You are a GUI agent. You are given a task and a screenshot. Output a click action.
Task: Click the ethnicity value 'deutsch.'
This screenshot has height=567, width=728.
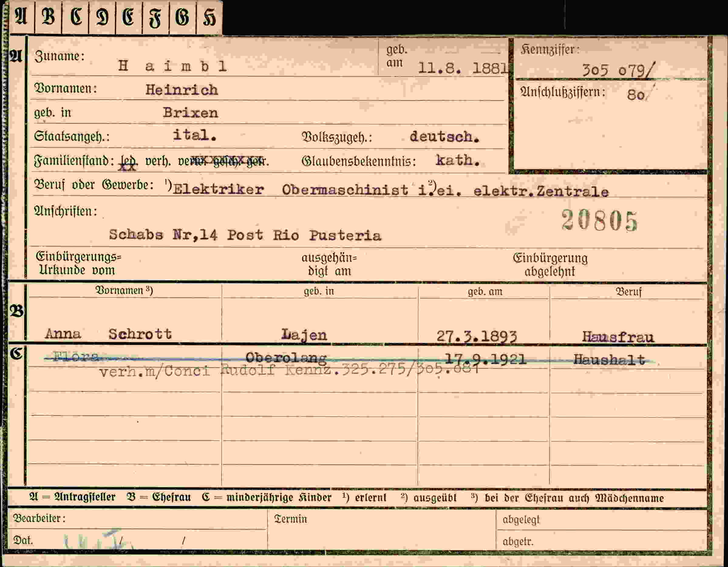click(445, 137)
